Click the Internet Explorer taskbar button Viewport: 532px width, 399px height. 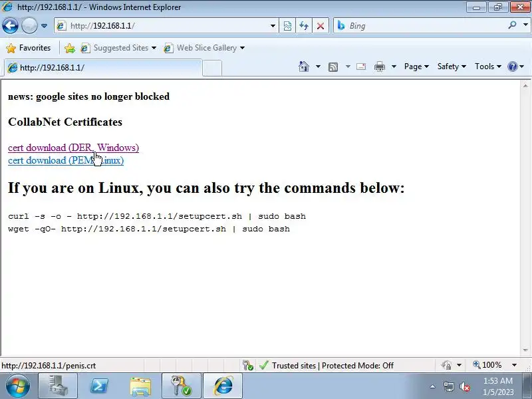223,386
